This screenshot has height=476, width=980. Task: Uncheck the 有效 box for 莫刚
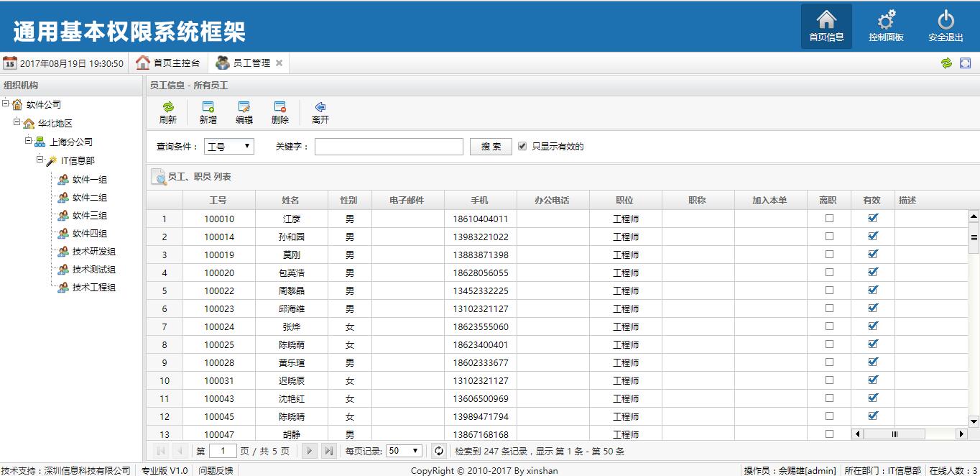coord(873,254)
